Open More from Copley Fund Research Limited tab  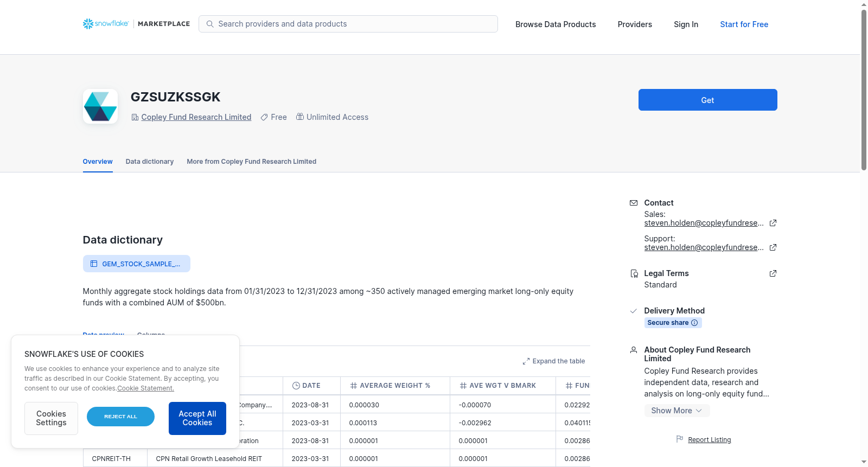pos(252,162)
